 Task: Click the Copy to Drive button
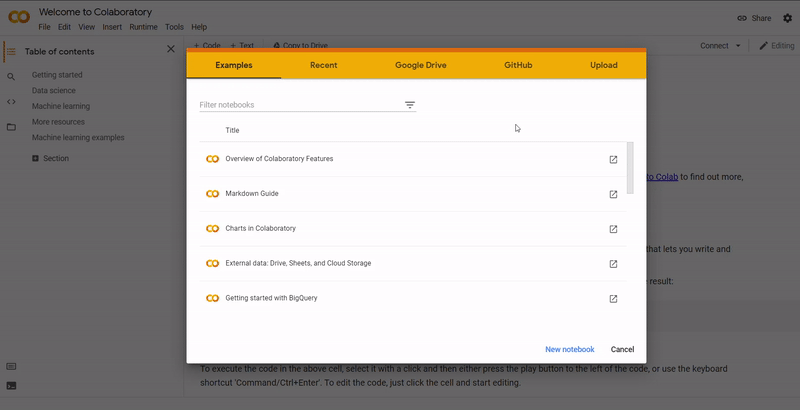[x=300, y=45]
